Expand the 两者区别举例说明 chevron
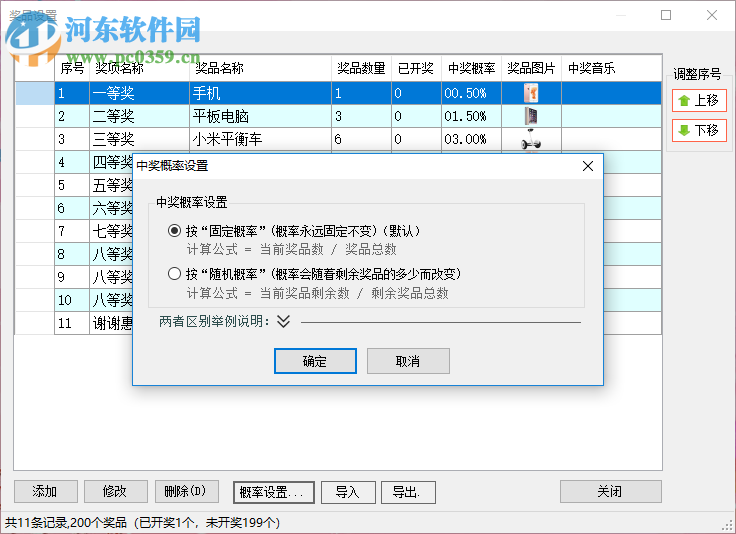This screenshot has height=534, width=736. pos(284,321)
